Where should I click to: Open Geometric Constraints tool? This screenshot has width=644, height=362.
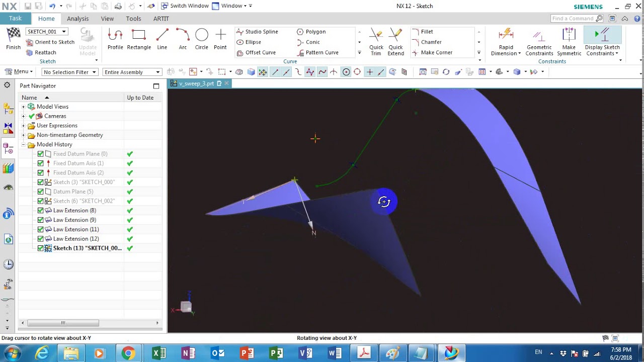click(x=539, y=42)
